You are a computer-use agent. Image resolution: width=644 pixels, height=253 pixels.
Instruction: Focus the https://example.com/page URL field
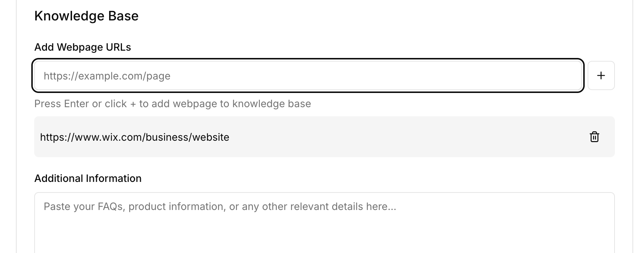point(308,75)
